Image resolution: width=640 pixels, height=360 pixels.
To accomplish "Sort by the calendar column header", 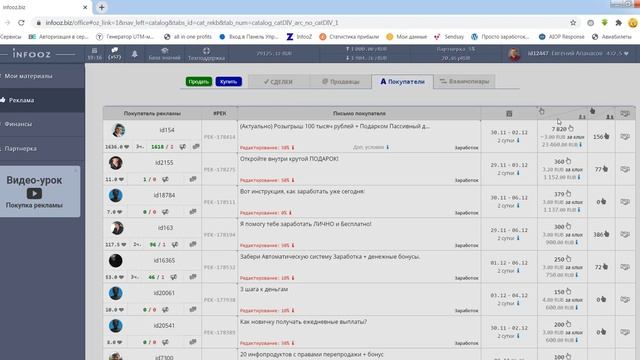I will (509, 113).
